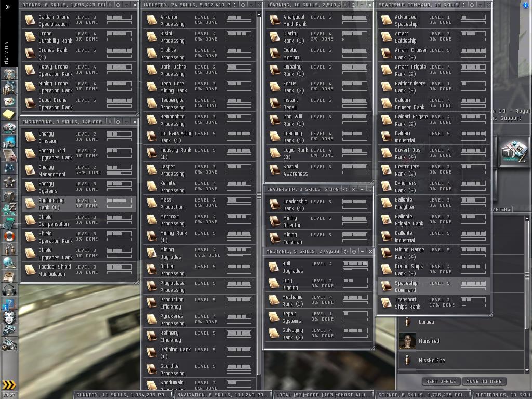
Task: Open People and Places magnifier icon
Action: click(9, 88)
